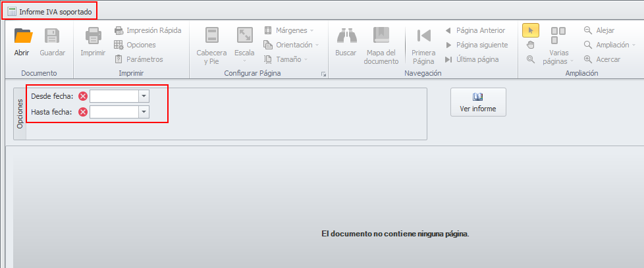
Task: Jump to Última página
Action: [x=472, y=59]
